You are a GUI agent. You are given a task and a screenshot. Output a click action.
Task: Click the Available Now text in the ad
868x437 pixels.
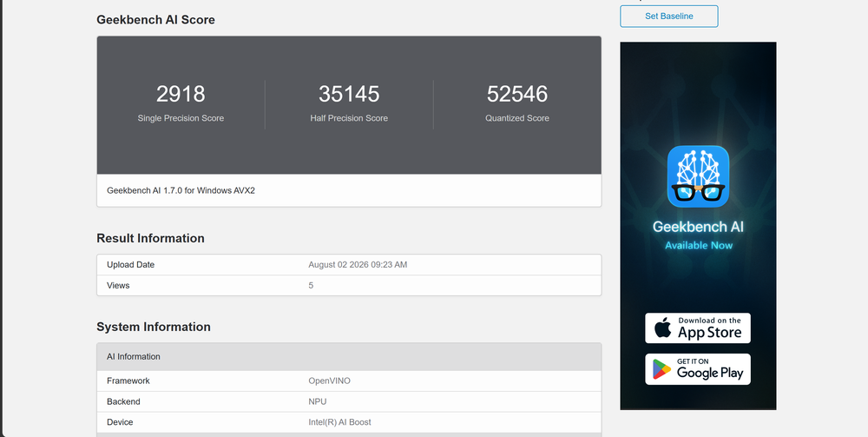[x=699, y=245]
